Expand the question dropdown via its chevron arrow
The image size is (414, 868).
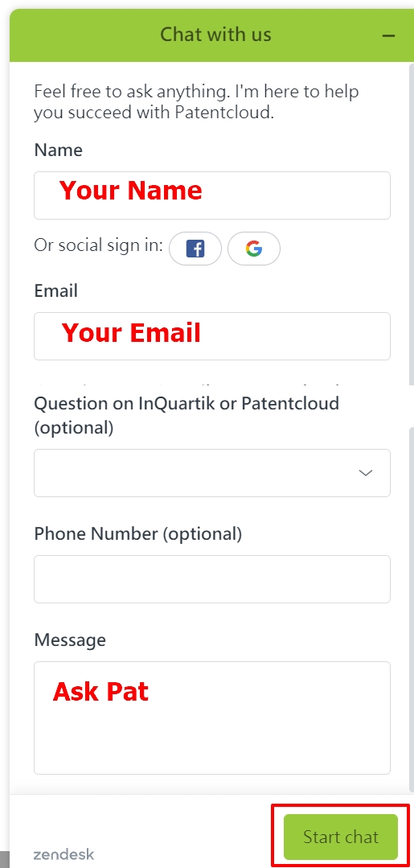pyautogui.click(x=366, y=473)
